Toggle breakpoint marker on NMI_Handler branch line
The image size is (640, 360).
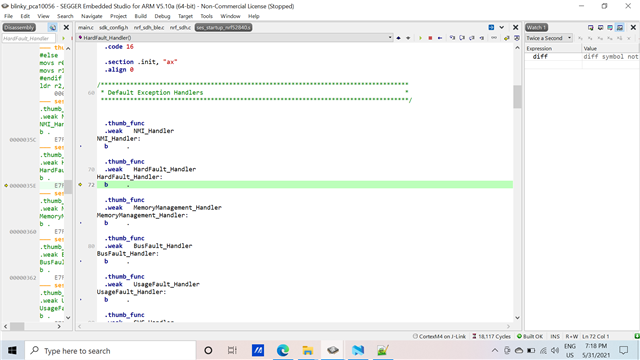(x=80, y=146)
